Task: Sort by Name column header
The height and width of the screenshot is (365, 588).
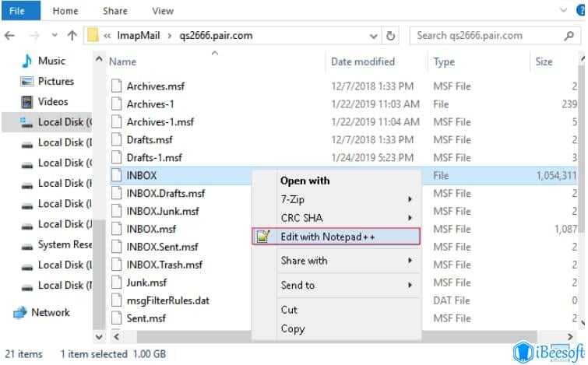Action: click(122, 61)
